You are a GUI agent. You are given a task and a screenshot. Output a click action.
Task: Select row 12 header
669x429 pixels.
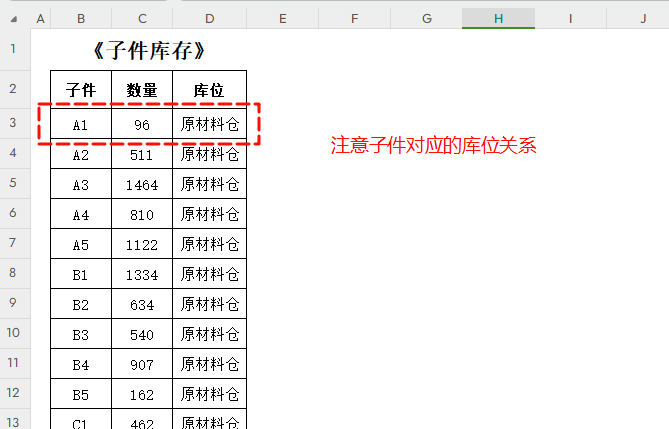(13, 393)
